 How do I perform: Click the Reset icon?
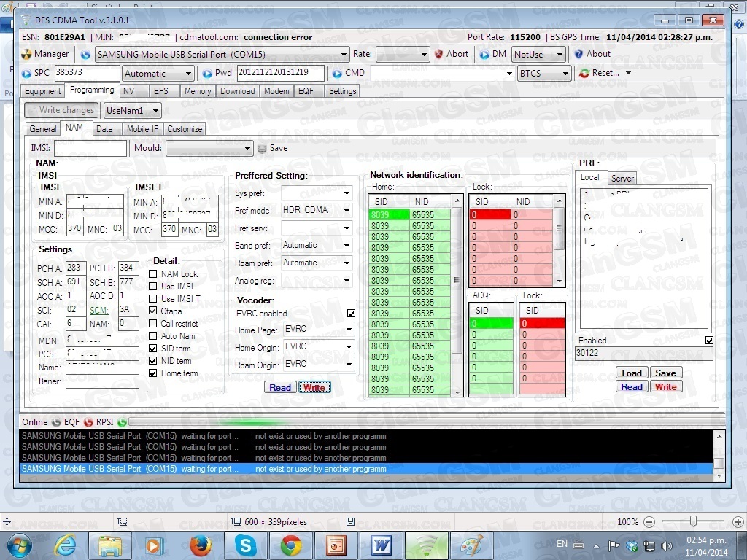tap(584, 74)
